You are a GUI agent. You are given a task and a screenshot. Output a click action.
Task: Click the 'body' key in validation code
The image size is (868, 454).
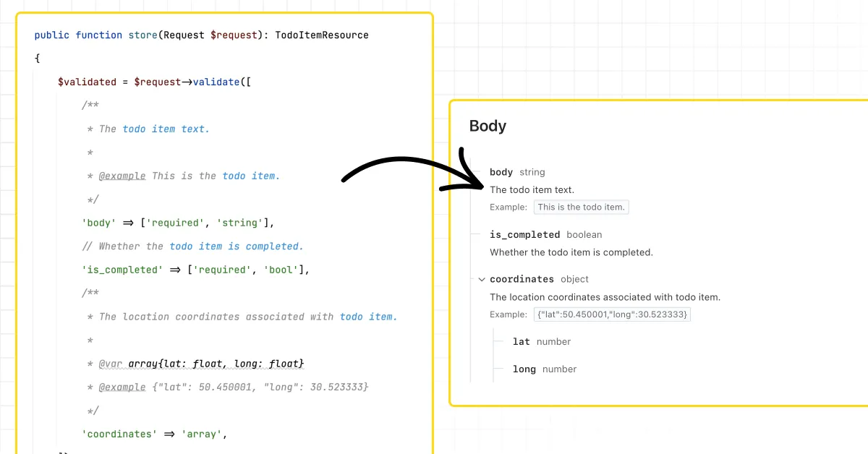click(99, 223)
